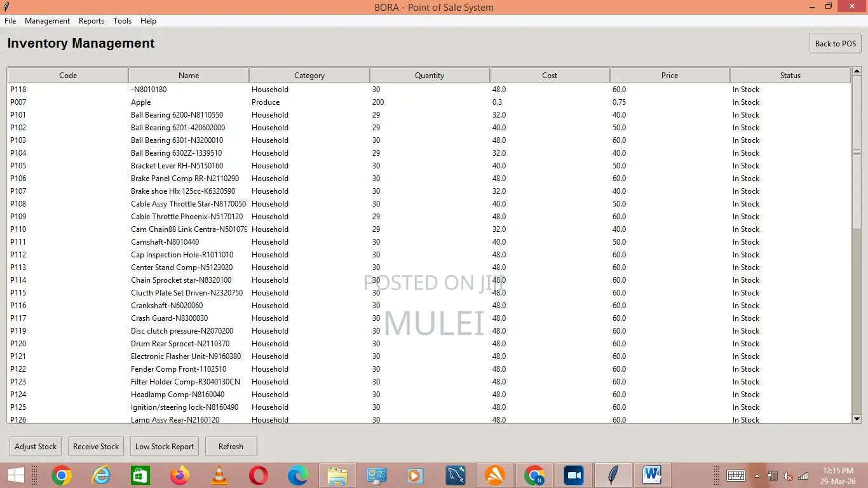
Task: Click the Status column header
Action: point(790,75)
